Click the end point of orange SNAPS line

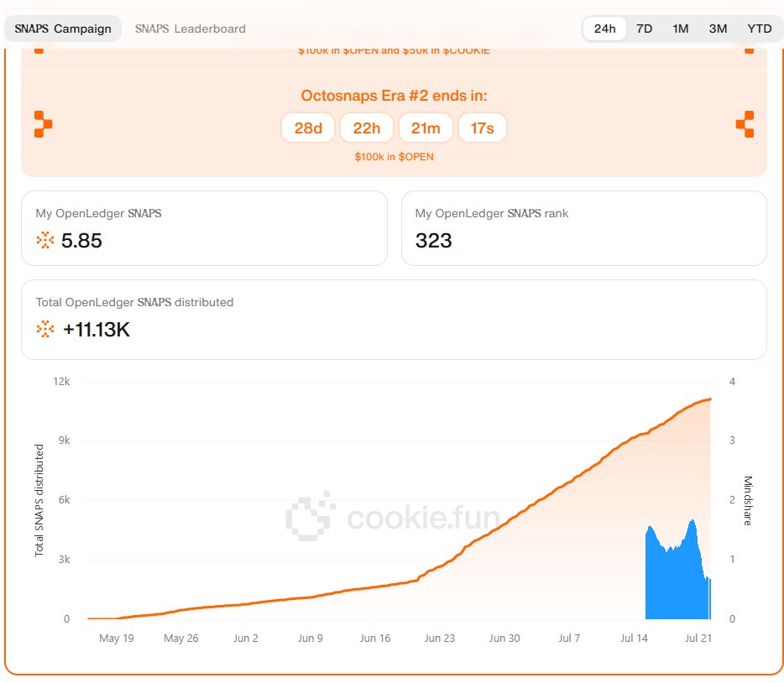click(x=710, y=399)
